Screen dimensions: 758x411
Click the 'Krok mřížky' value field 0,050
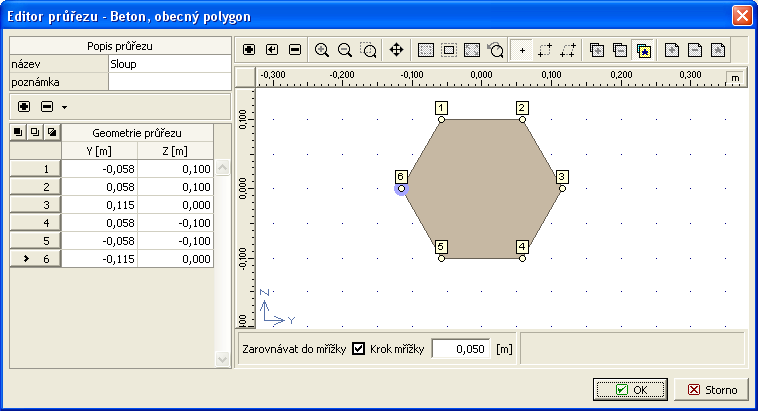click(x=461, y=349)
